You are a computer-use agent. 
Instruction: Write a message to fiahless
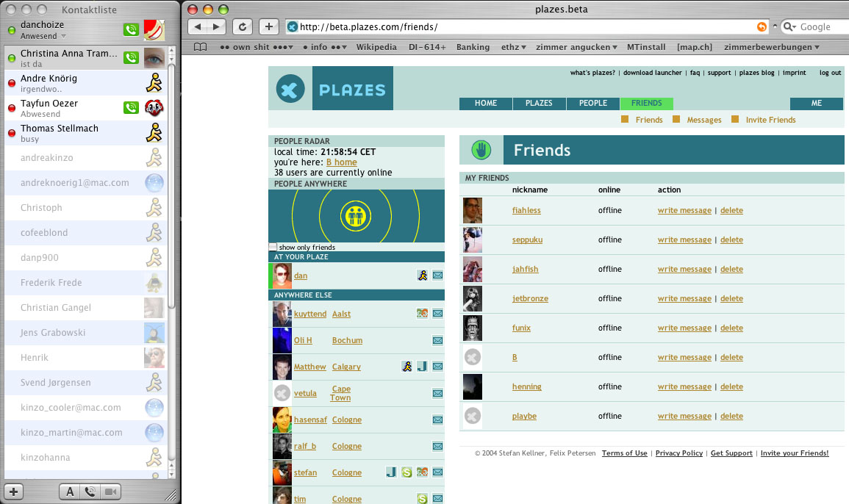pos(684,211)
